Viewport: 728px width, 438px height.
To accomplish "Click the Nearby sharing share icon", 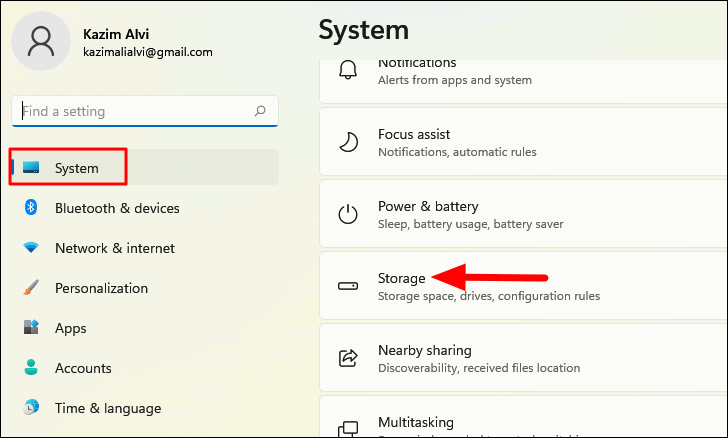I will pyautogui.click(x=348, y=358).
